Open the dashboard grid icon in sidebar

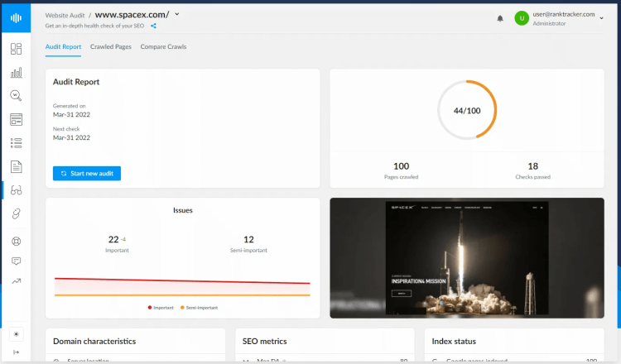point(16,49)
